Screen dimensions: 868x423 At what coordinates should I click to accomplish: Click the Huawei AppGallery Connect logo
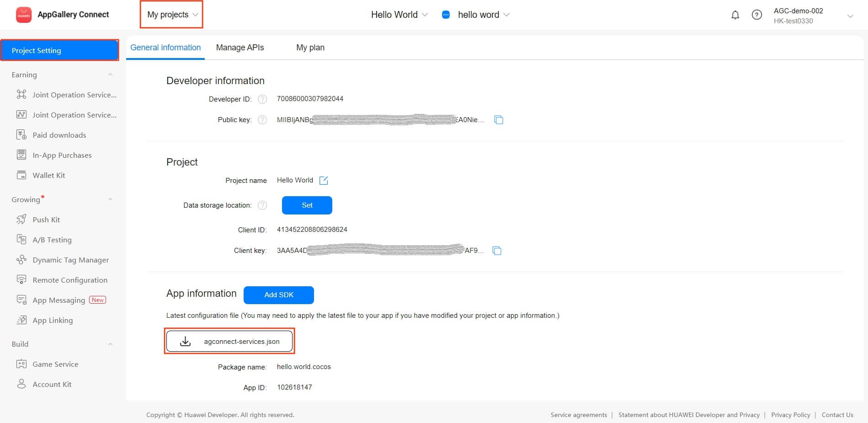click(24, 15)
